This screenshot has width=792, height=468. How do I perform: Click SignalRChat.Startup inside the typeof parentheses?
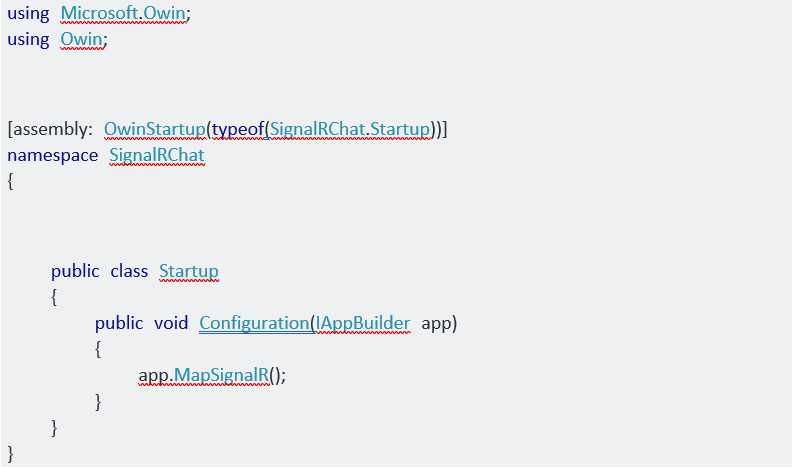point(350,130)
